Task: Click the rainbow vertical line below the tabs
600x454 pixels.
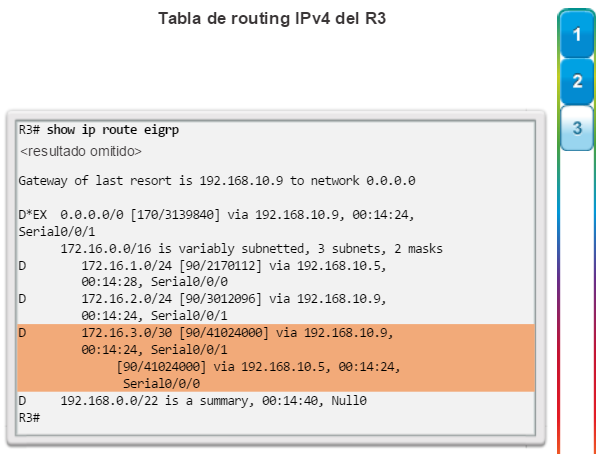Action: coord(559,302)
